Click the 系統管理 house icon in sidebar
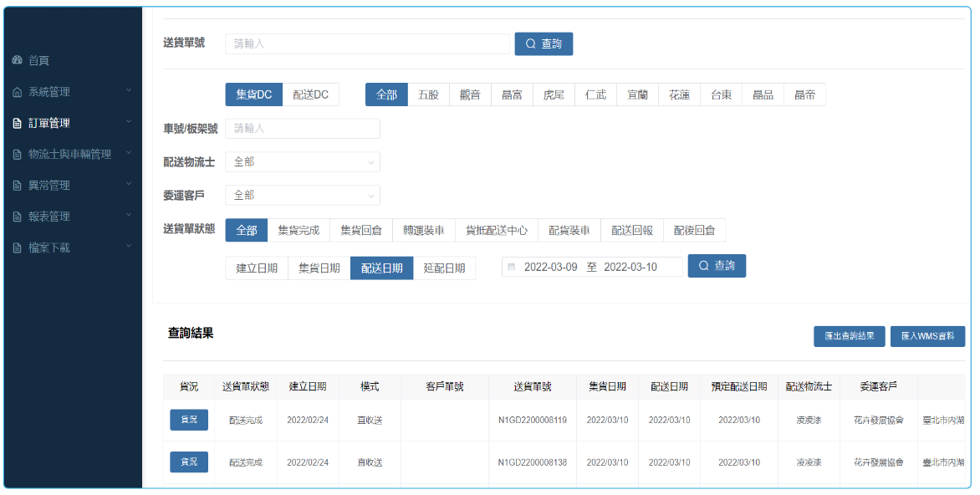The width and height of the screenshot is (980, 495). [17, 92]
